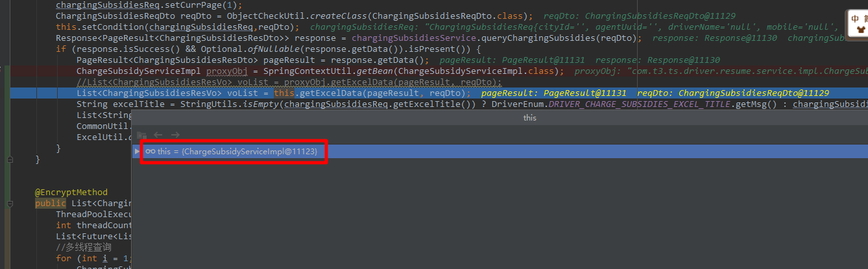Click the set-as-root icon in the popup toolbar
The width and height of the screenshot is (868, 269).
[141, 135]
